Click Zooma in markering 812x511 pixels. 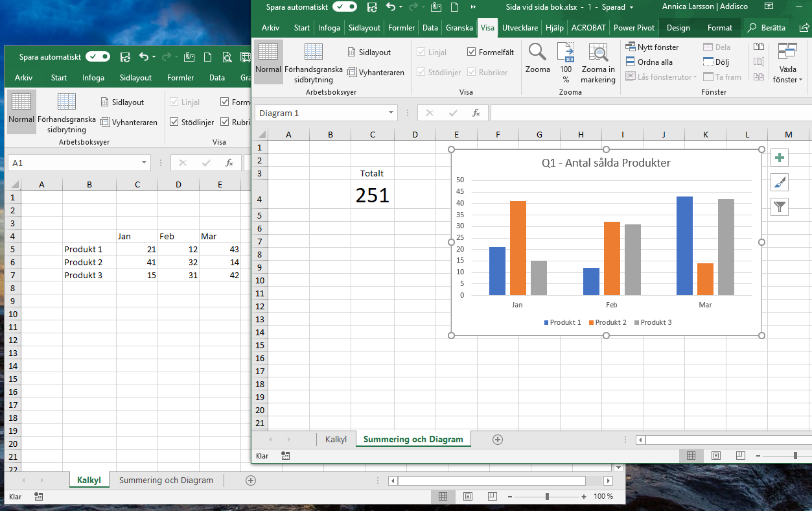tap(598, 63)
